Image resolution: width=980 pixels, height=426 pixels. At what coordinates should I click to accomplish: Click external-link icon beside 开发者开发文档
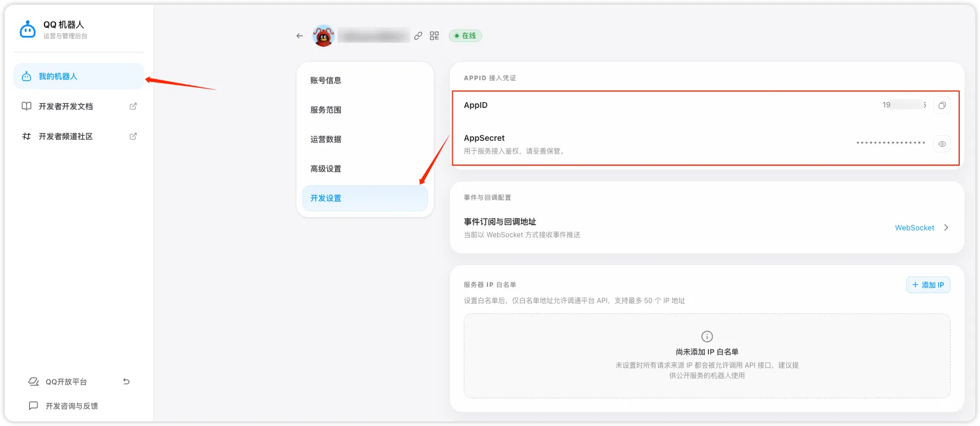pos(133,106)
